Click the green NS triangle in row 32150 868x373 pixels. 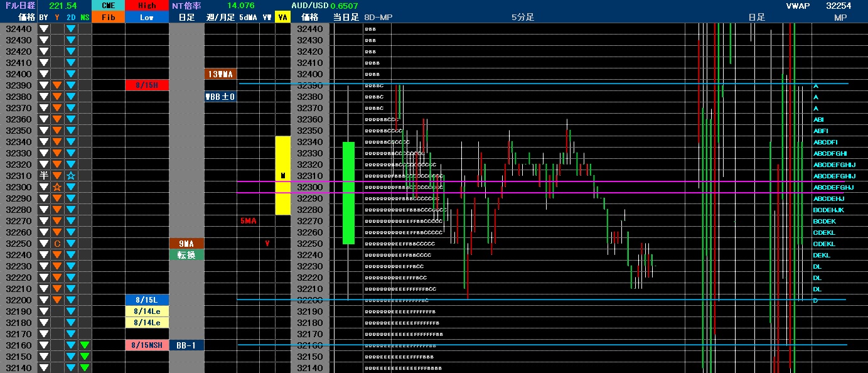pyautogui.click(x=85, y=357)
